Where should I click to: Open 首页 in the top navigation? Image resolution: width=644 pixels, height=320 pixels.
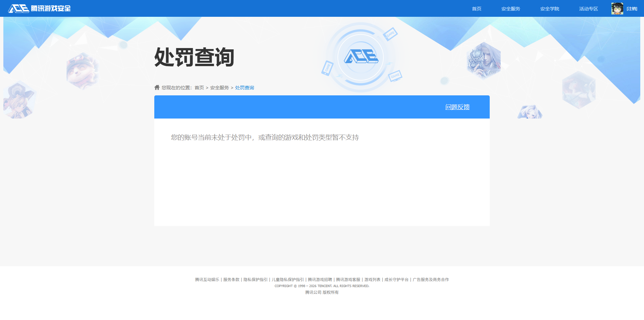[x=477, y=9]
